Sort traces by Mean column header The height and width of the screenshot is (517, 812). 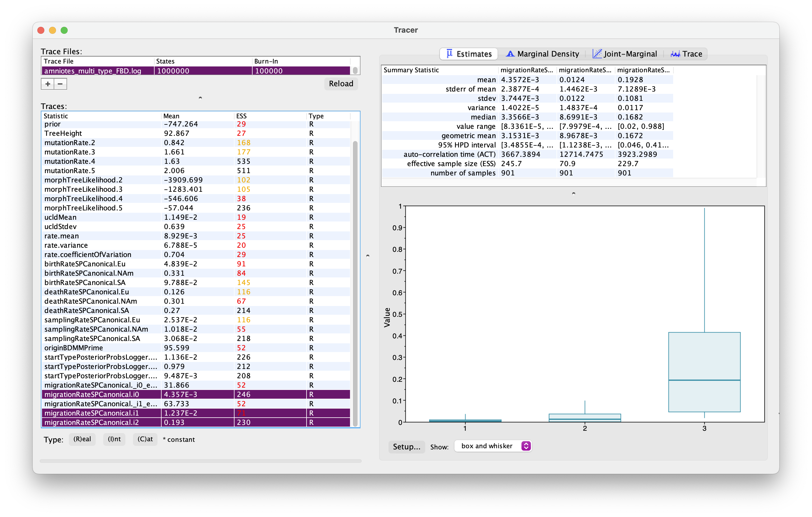(x=197, y=116)
